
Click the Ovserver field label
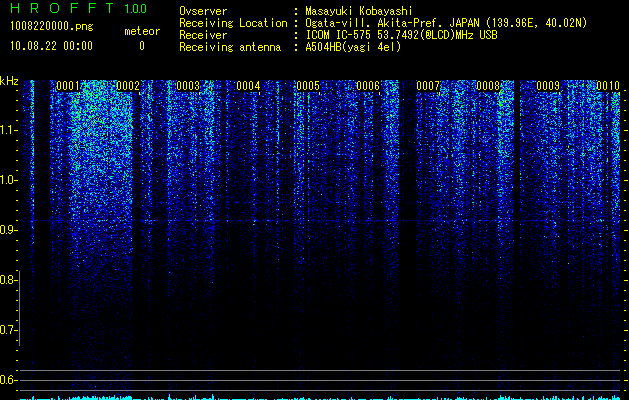point(203,11)
